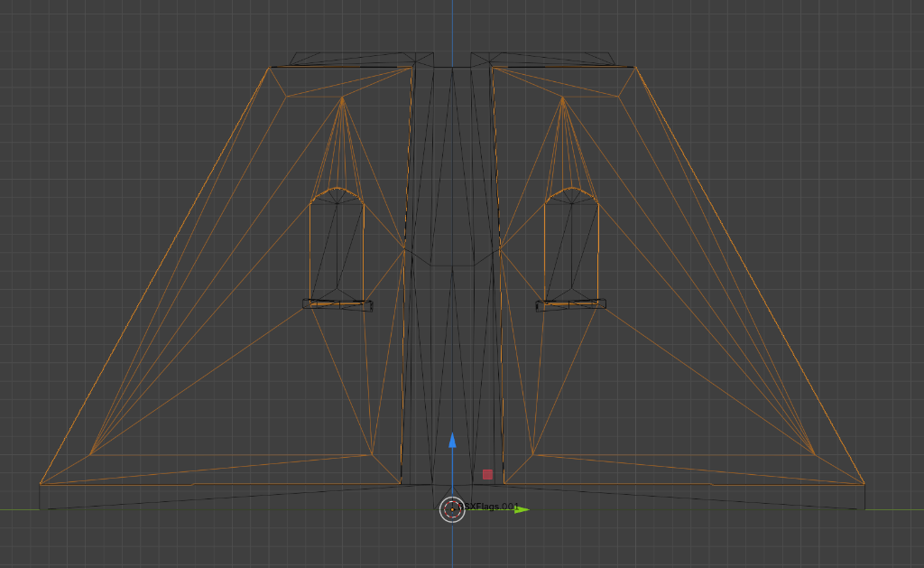Screen dimensions: 924x568
Task: Click the RSXFlags.001 object name label
Action: coord(493,507)
